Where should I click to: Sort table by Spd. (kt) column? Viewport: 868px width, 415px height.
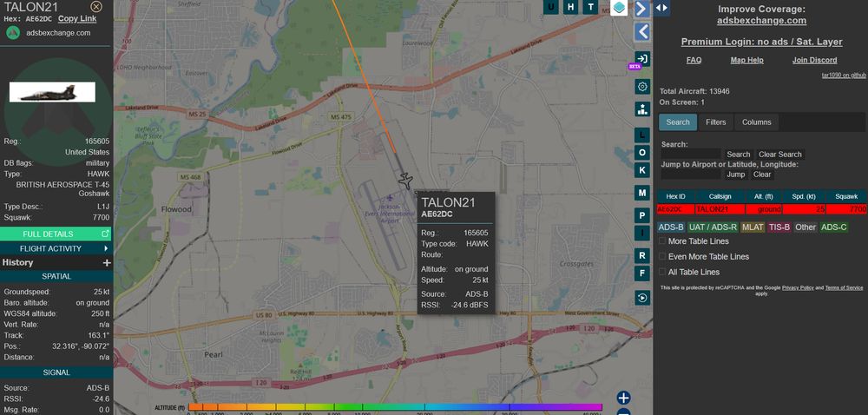point(804,196)
